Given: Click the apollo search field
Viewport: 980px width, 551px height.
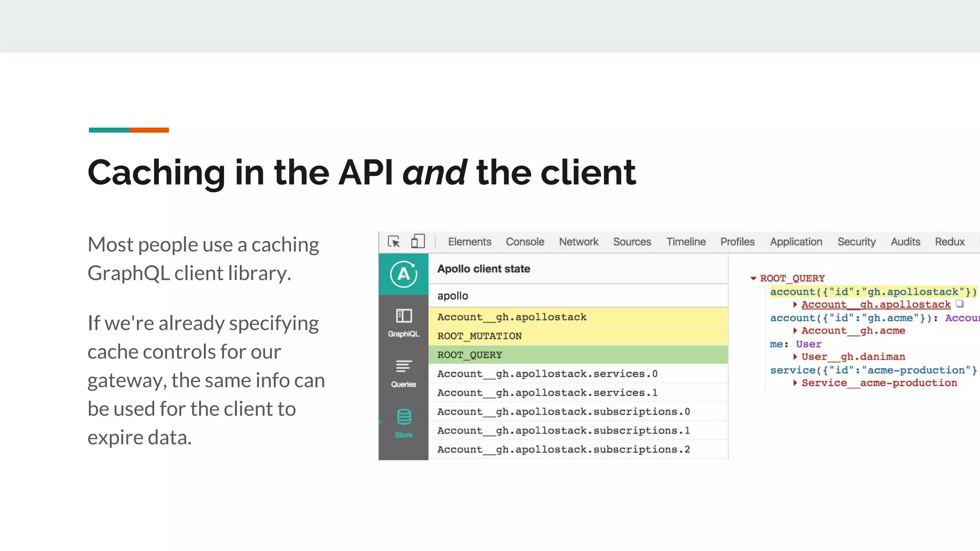Looking at the screenshot, I should click(578, 296).
